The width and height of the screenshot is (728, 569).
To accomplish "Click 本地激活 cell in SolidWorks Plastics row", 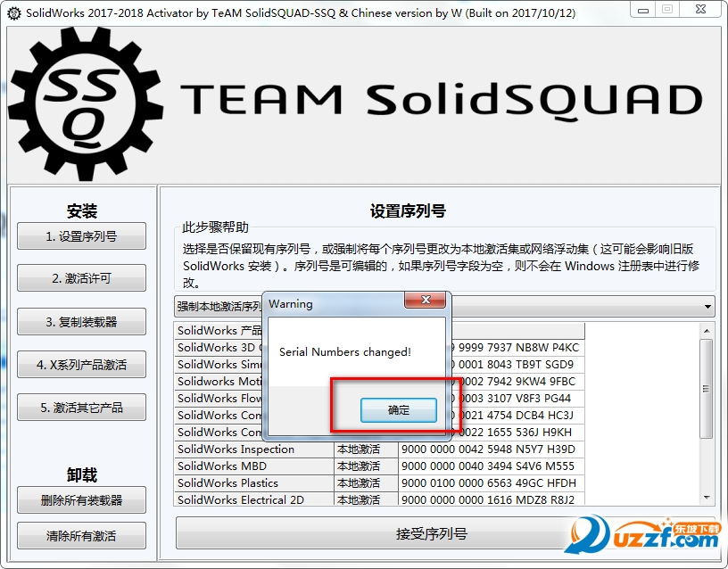I will (366, 483).
